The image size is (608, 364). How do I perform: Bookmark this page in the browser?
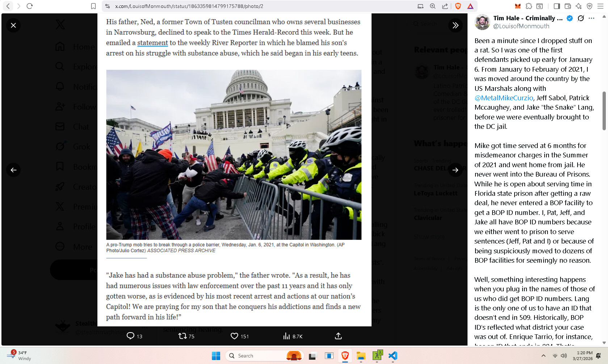point(93,6)
